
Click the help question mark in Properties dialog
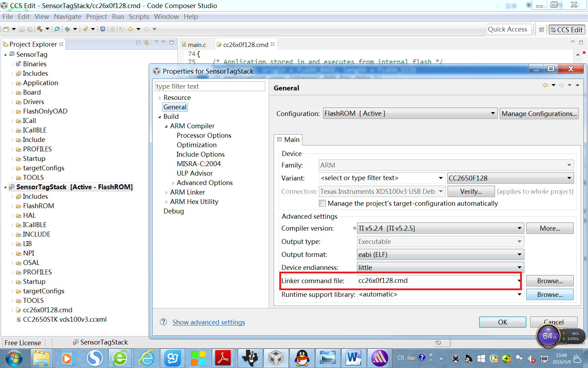click(163, 322)
